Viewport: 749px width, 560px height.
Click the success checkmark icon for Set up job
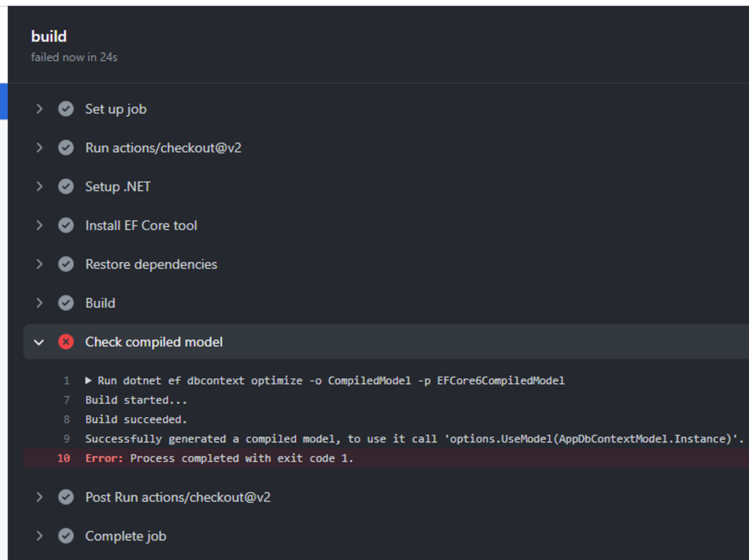point(66,109)
